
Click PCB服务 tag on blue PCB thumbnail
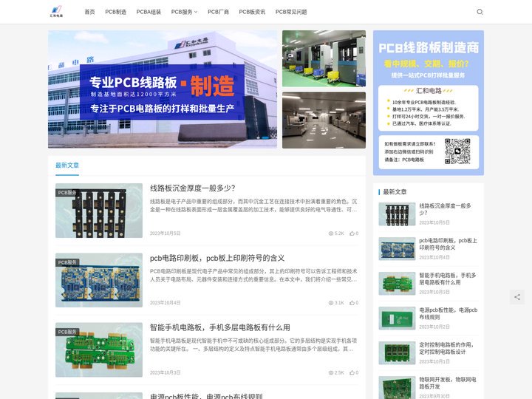click(66, 262)
